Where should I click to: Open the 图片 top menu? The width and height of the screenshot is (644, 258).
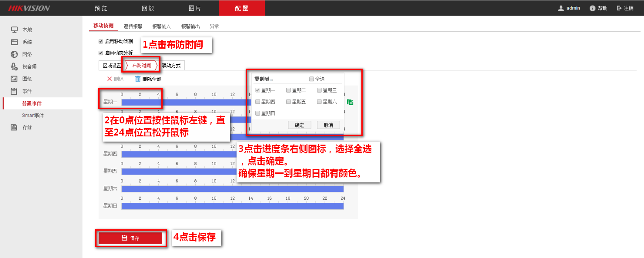coord(195,8)
